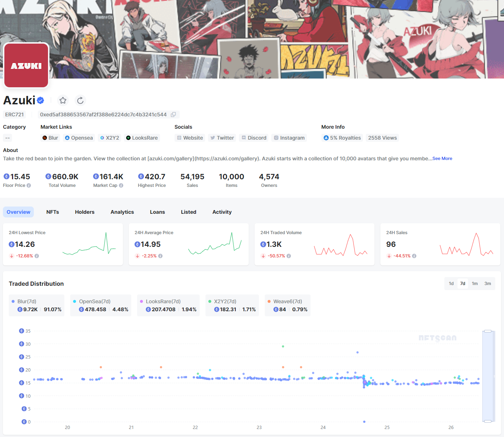Image resolution: width=504 pixels, height=437 pixels.
Task: Click info icon next to -12.68% change
Action: 37,256
